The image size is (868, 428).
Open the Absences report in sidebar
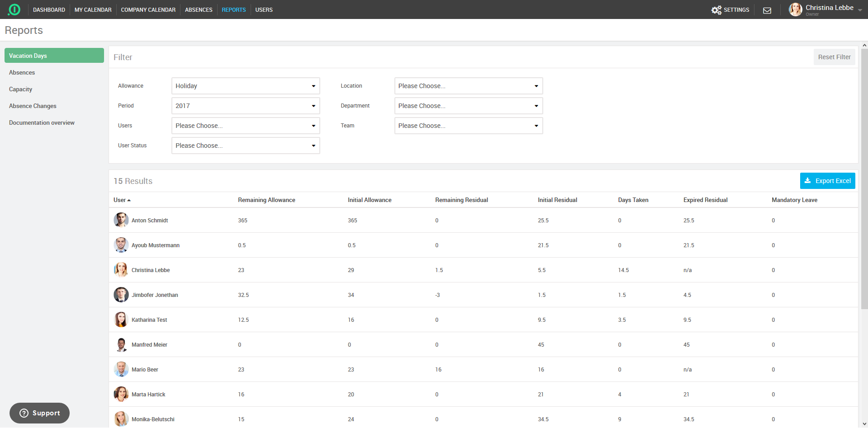click(22, 73)
